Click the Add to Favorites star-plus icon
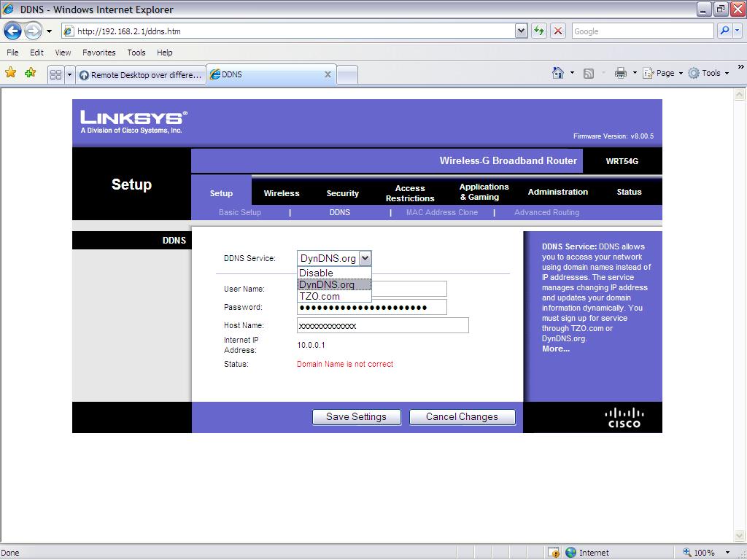This screenshot has height=560, width=747. pos(31,73)
